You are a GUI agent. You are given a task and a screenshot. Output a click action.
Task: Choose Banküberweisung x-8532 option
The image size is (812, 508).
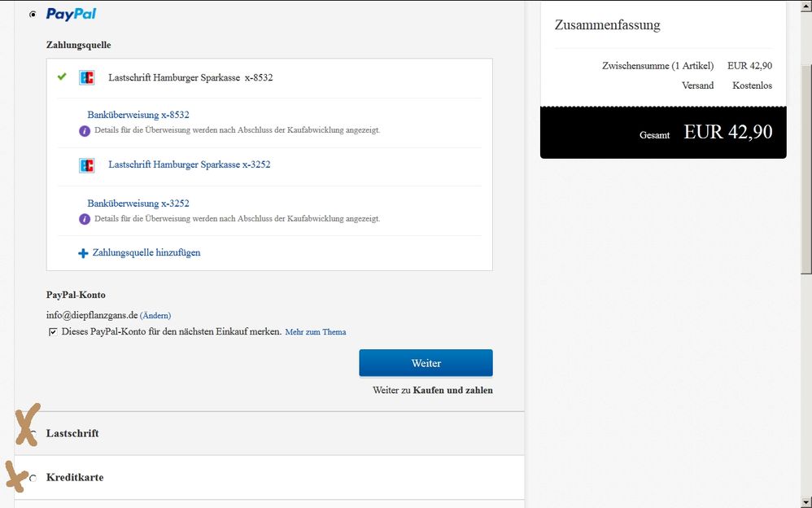coord(138,115)
